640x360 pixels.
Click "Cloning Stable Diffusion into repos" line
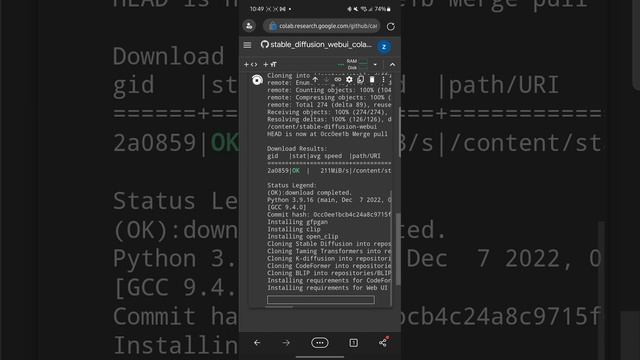(x=329, y=244)
